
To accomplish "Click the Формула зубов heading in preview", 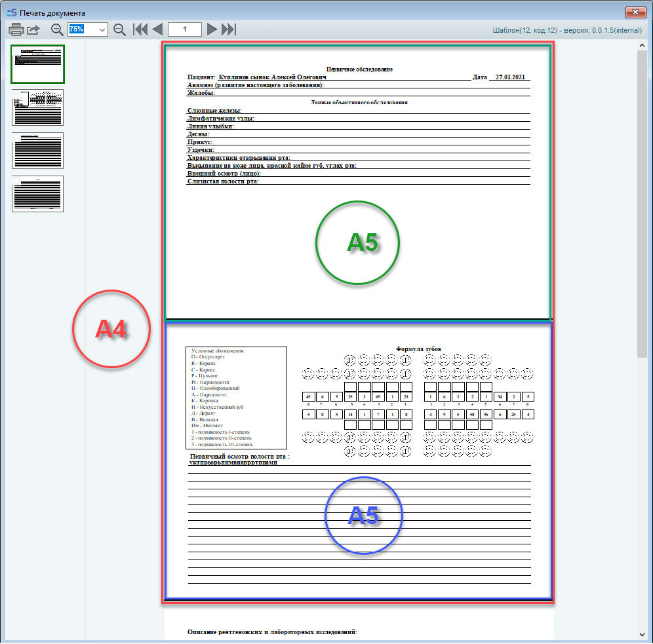I will (x=419, y=349).
